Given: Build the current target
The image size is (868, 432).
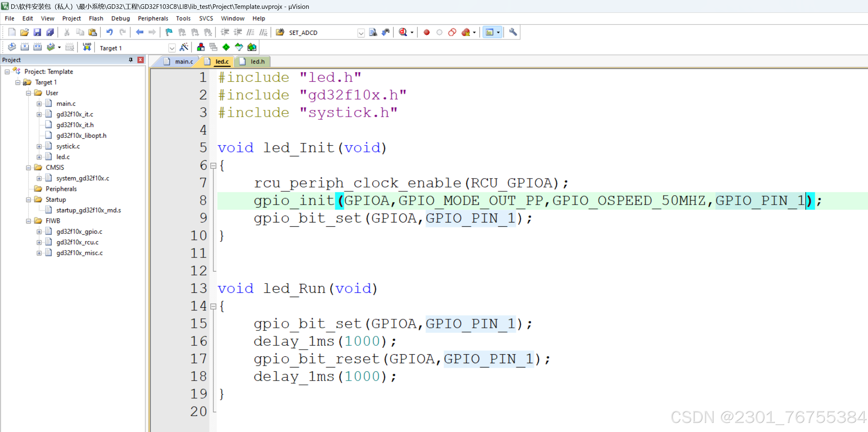Looking at the screenshot, I should [x=25, y=47].
